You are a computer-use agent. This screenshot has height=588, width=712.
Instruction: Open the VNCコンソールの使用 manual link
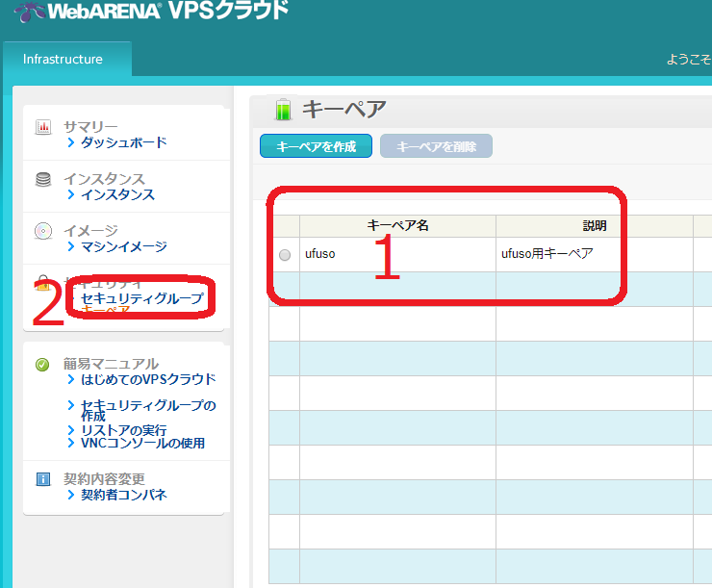coord(142,443)
